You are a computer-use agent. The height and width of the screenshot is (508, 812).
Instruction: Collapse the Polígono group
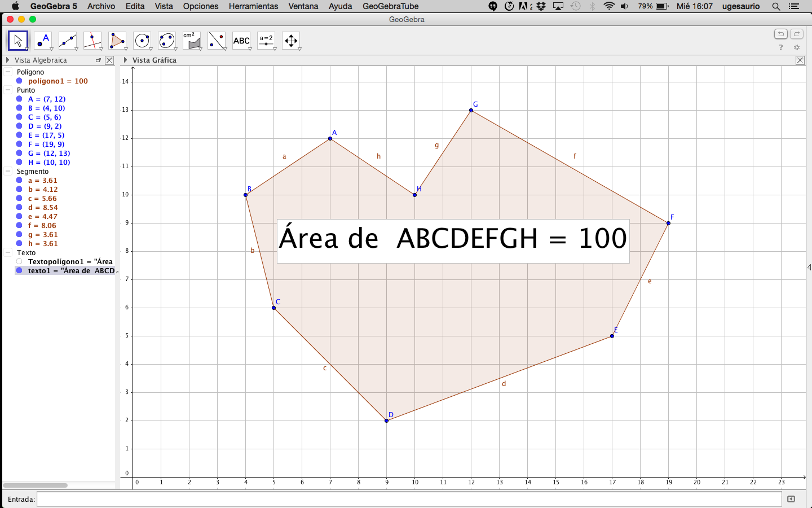(x=8, y=72)
